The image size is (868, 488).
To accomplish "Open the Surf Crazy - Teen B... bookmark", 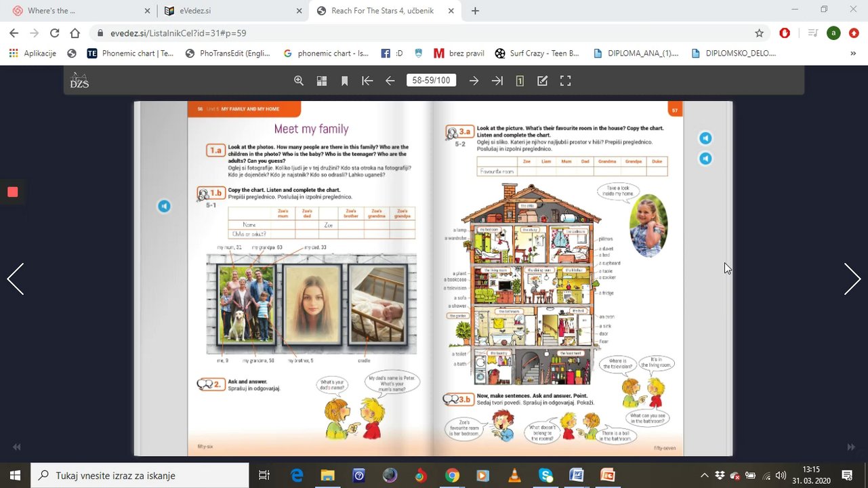I will [x=537, y=53].
